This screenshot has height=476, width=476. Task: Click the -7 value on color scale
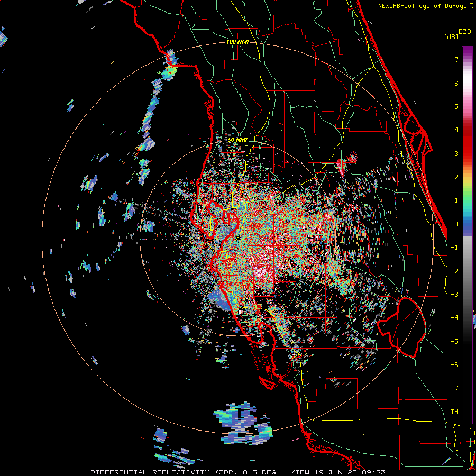pyautogui.click(x=454, y=388)
